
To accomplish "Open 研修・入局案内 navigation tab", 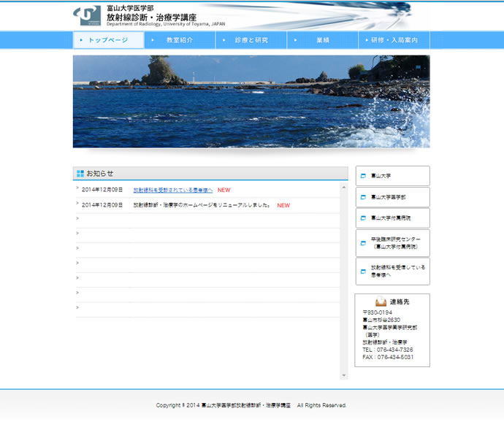I will [x=394, y=40].
